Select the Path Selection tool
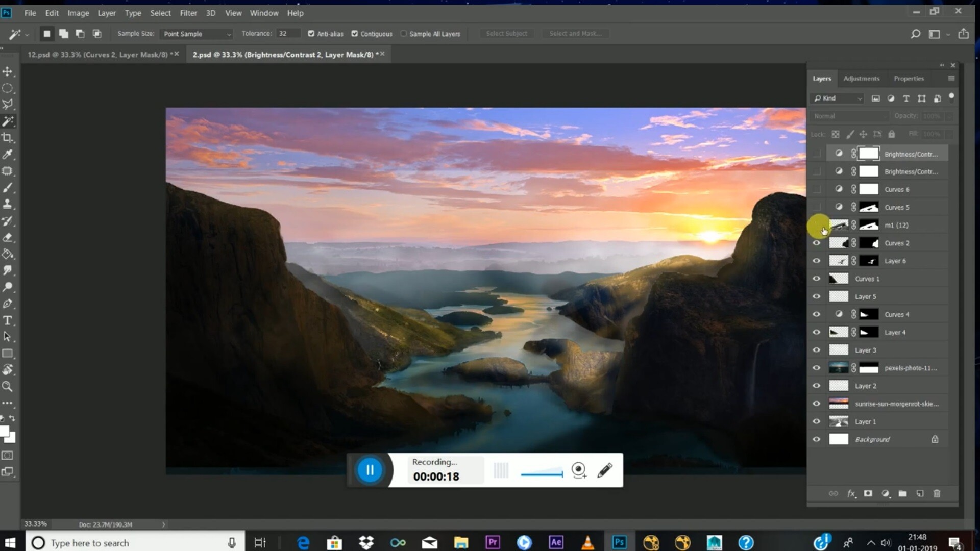Image resolution: width=980 pixels, height=551 pixels. tap(8, 337)
